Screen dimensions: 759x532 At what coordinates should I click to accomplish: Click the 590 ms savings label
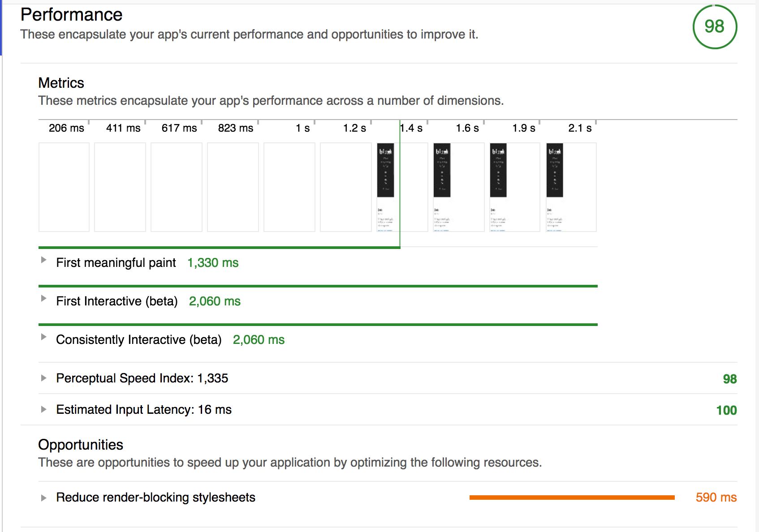tap(716, 498)
